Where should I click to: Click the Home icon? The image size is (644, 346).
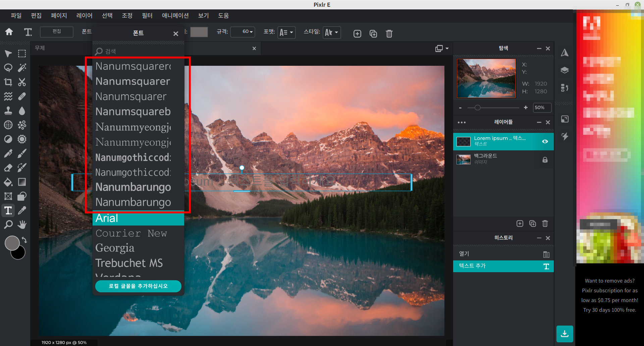9,32
